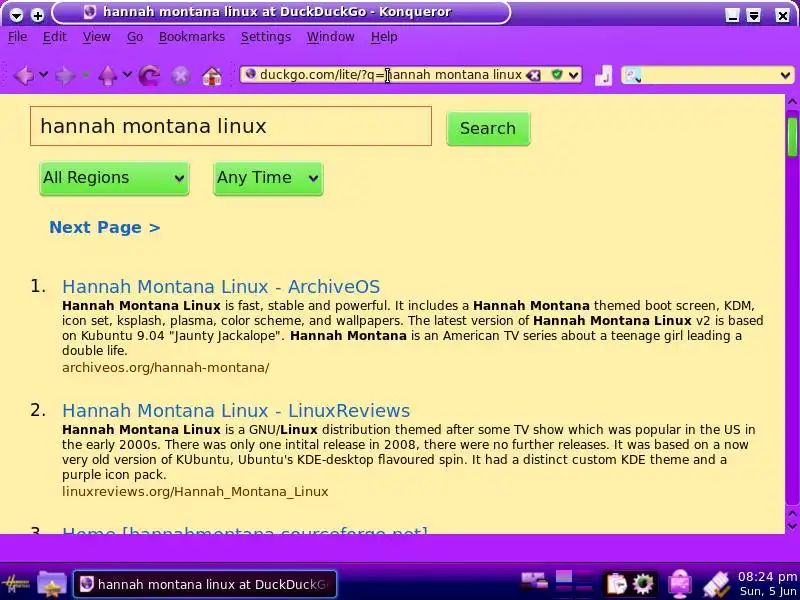Go to the home page icon
This screenshot has width=800, height=600.
point(212,76)
